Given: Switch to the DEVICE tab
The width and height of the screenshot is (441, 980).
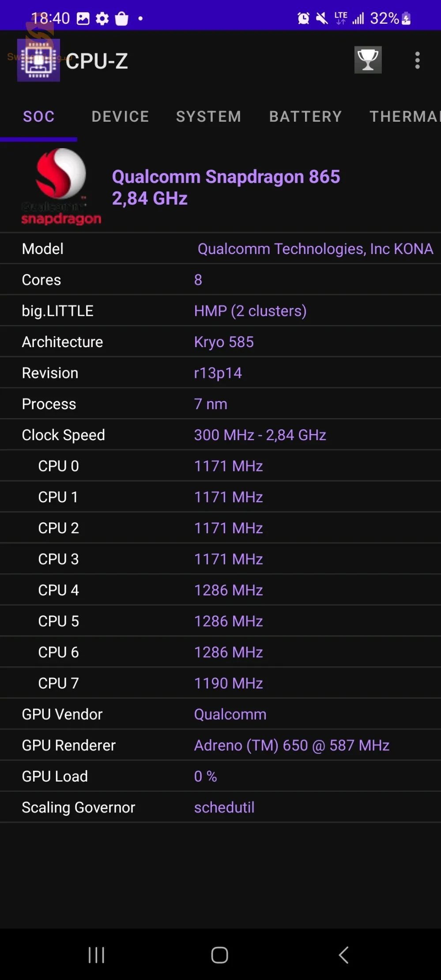Looking at the screenshot, I should [120, 116].
